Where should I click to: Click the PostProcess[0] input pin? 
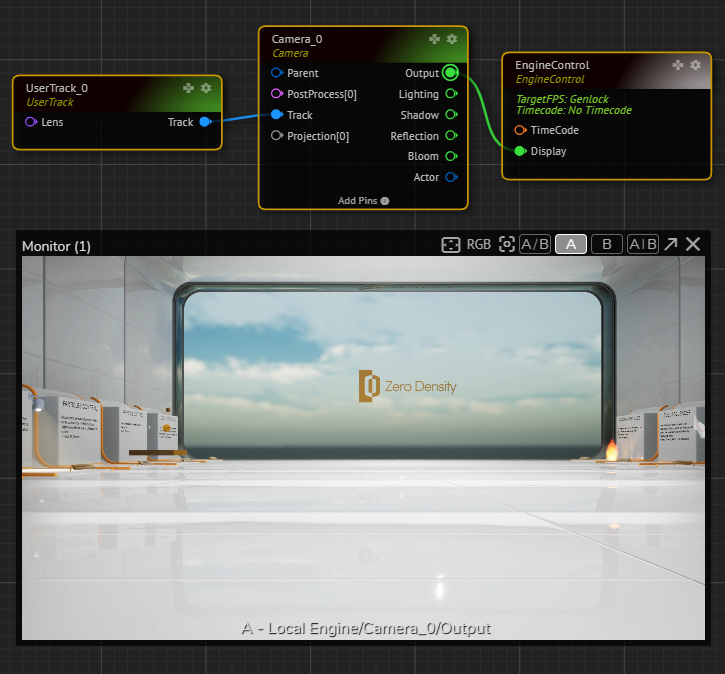(x=277, y=94)
